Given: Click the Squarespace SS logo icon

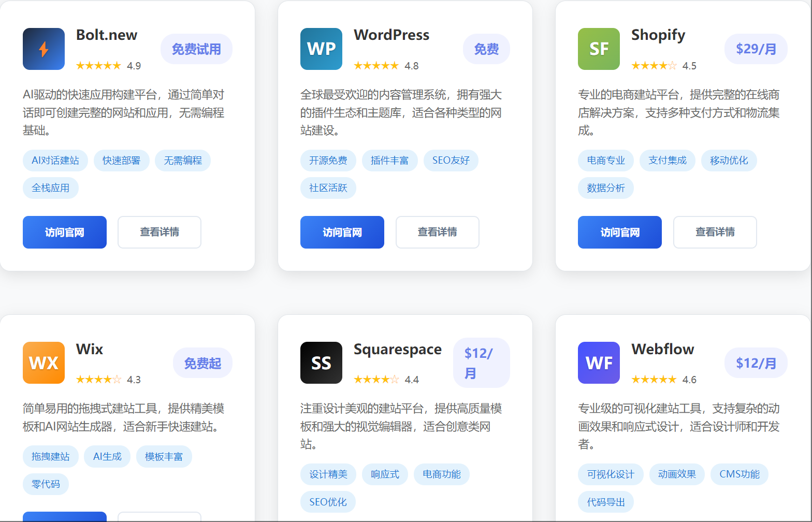Looking at the screenshot, I should 321,363.
